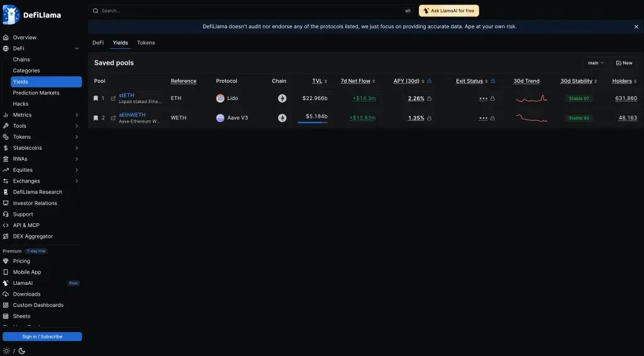Expand the Equities sidebar section
Image resolution: width=644 pixels, height=356 pixels.
tap(77, 170)
